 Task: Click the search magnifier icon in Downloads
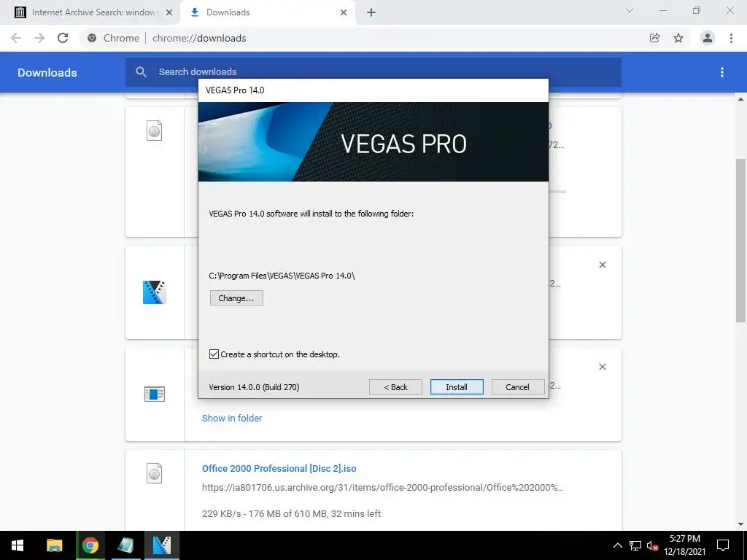tap(141, 72)
